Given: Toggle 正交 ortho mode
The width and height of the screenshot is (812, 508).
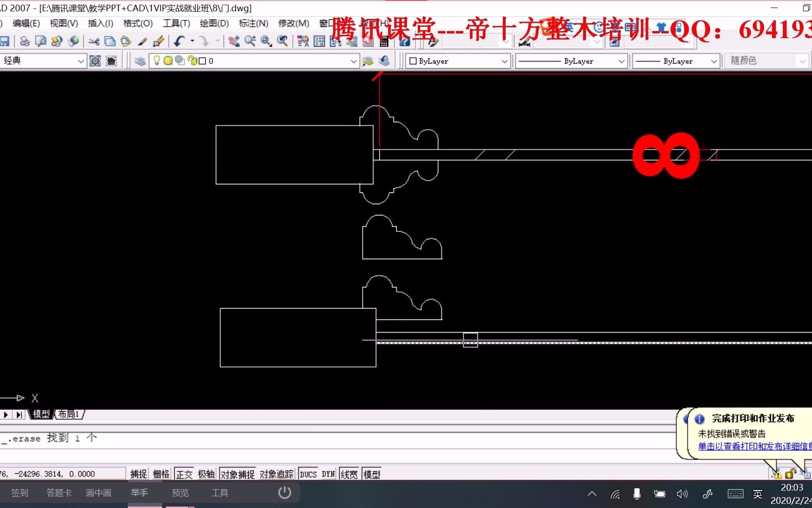Looking at the screenshot, I should pyautogui.click(x=184, y=474).
